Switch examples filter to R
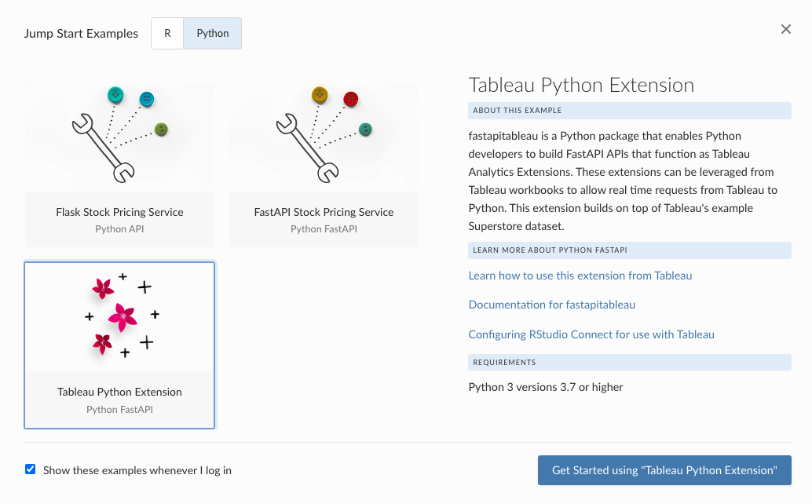This screenshot has width=812, height=504. 166,33
